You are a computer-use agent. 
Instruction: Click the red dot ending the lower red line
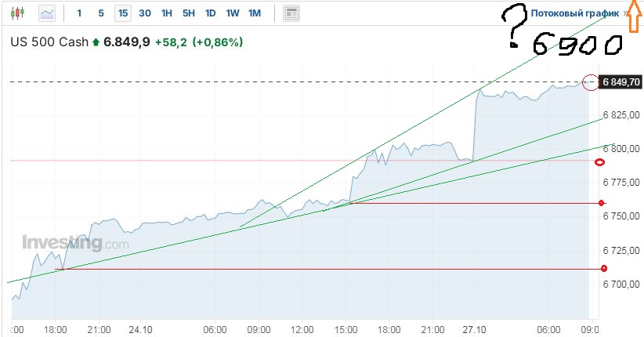click(x=604, y=269)
